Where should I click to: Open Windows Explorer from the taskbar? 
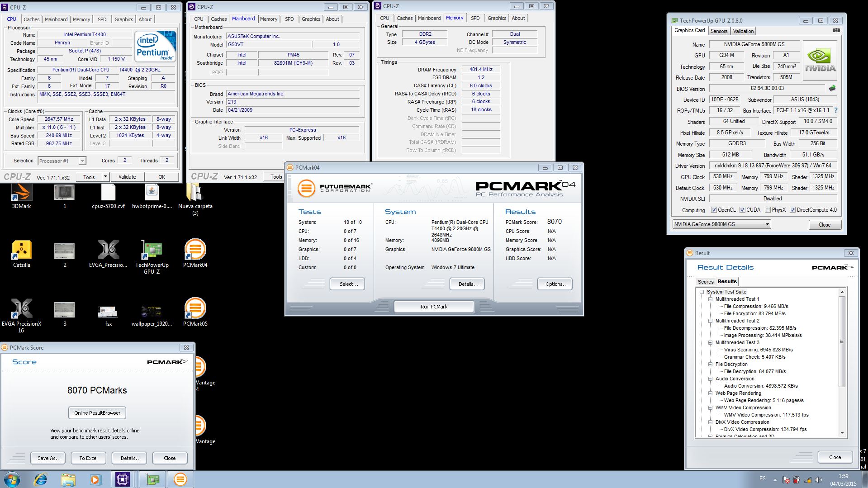[x=68, y=479]
